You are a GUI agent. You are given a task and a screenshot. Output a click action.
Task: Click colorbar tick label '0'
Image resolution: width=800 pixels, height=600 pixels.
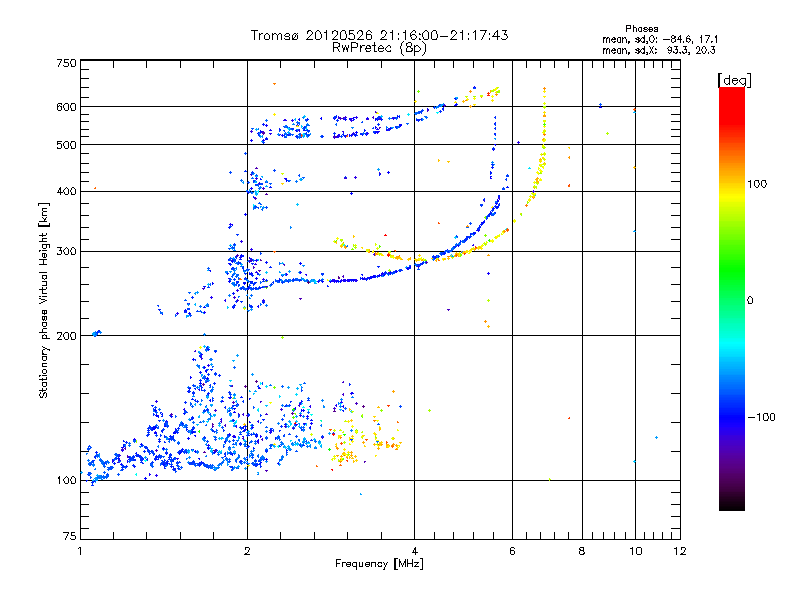click(750, 301)
